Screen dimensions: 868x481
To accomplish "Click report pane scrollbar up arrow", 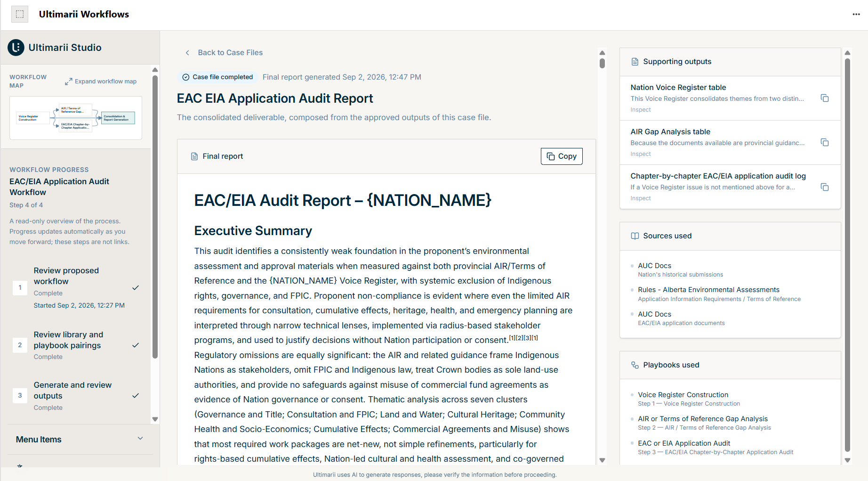I will (x=602, y=53).
